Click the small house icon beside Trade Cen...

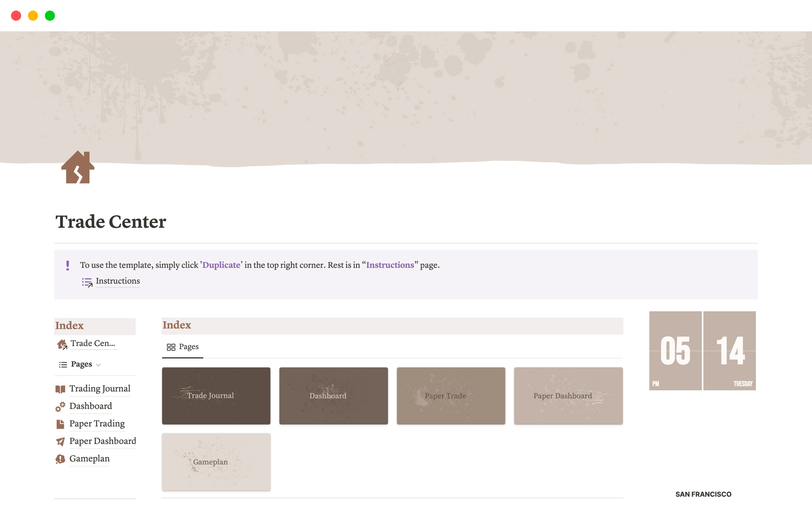pyautogui.click(x=62, y=344)
